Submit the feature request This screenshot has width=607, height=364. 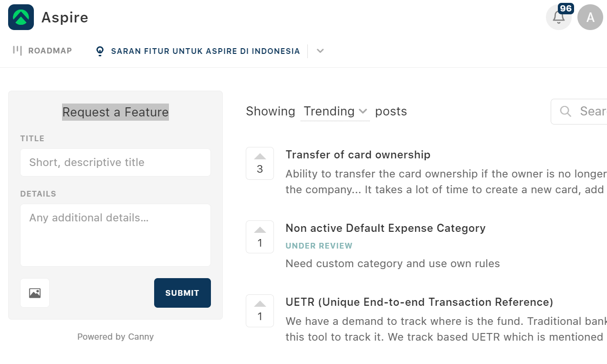pos(182,293)
